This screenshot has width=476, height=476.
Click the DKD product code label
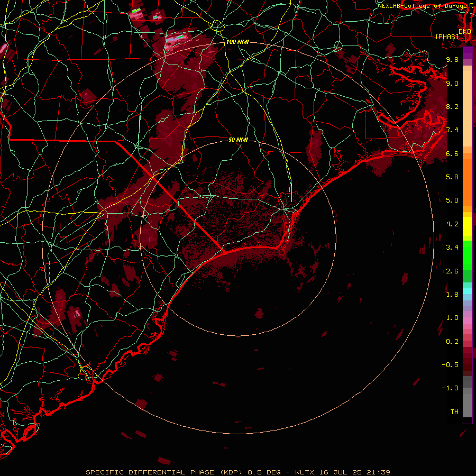(x=465, y=31)
